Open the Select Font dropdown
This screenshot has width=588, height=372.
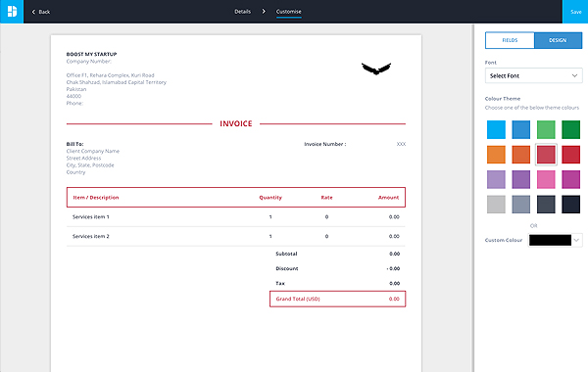533,75
